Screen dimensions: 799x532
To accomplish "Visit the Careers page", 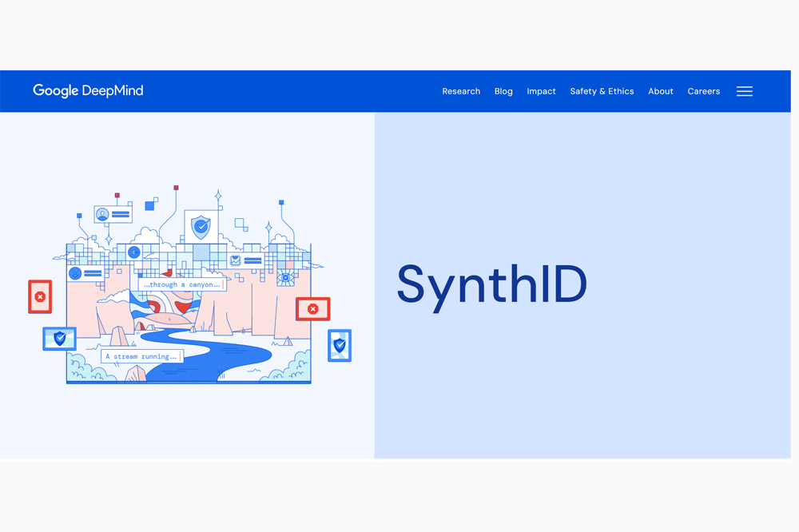I will 704,91.
